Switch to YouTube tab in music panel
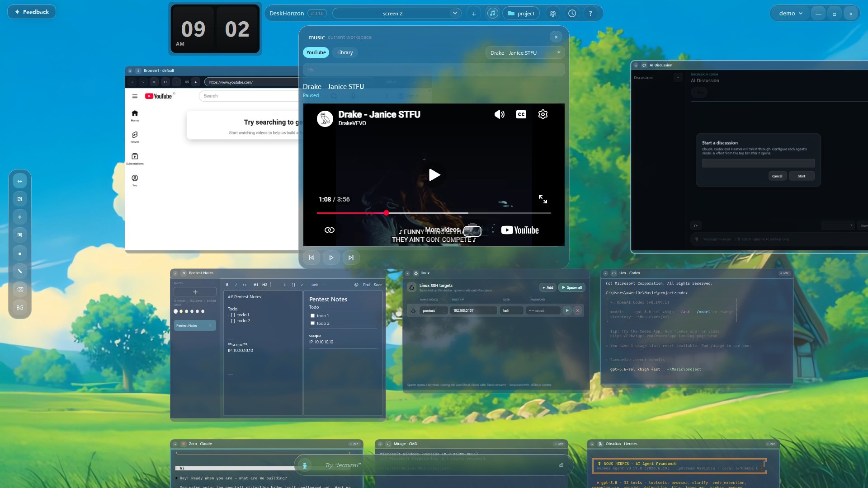868x488 pixels. (316, 52)
